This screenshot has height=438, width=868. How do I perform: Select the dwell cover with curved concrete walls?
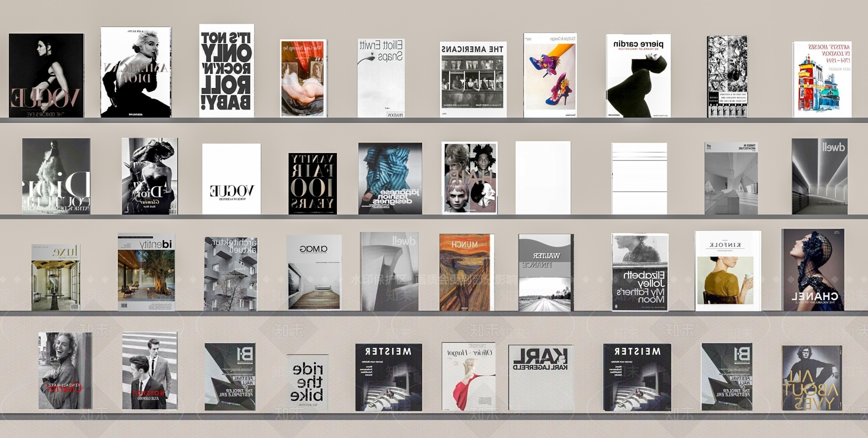click(389, 271)
